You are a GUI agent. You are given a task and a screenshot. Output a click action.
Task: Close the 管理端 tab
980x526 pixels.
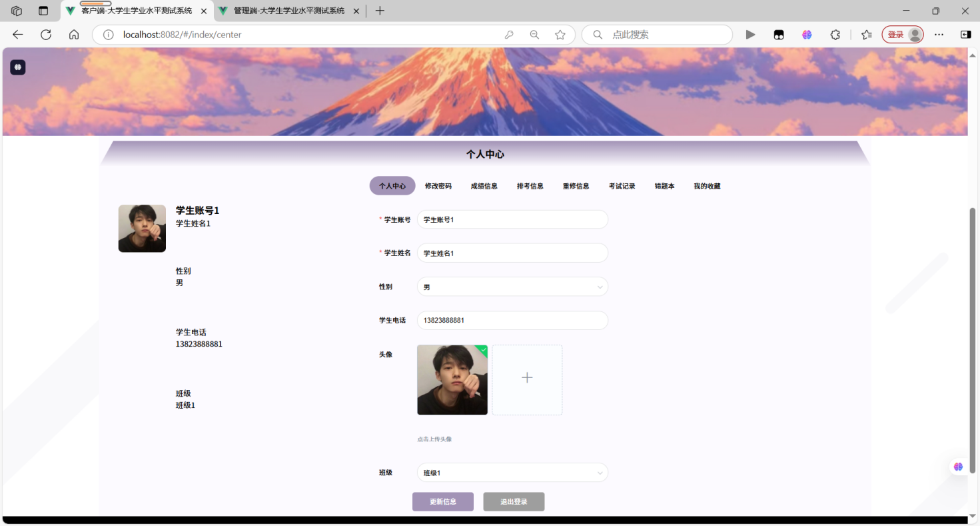pyautogui.click(x=356, y=11)
